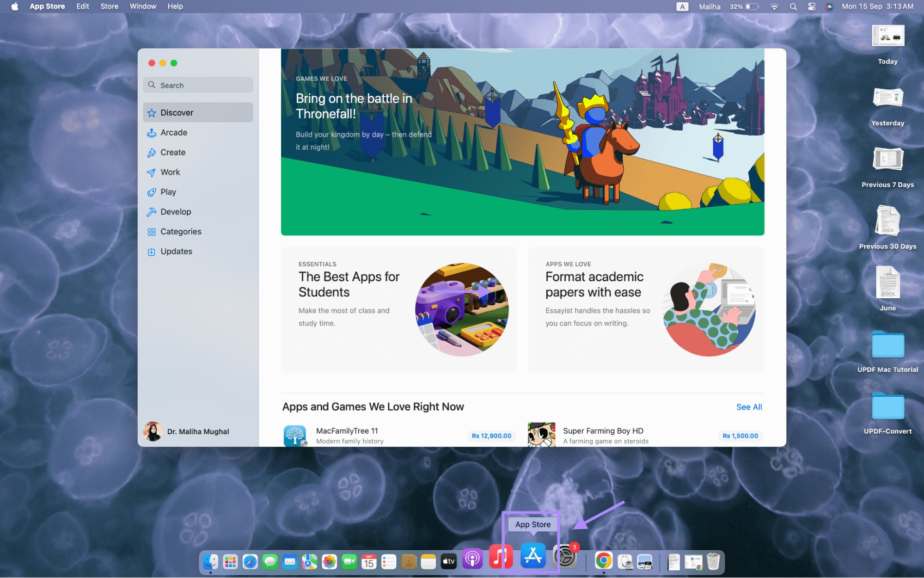The height and width of the screenshot is (578, 924).
Task: Open Messages from the Dock
Action: click(270, 561)
